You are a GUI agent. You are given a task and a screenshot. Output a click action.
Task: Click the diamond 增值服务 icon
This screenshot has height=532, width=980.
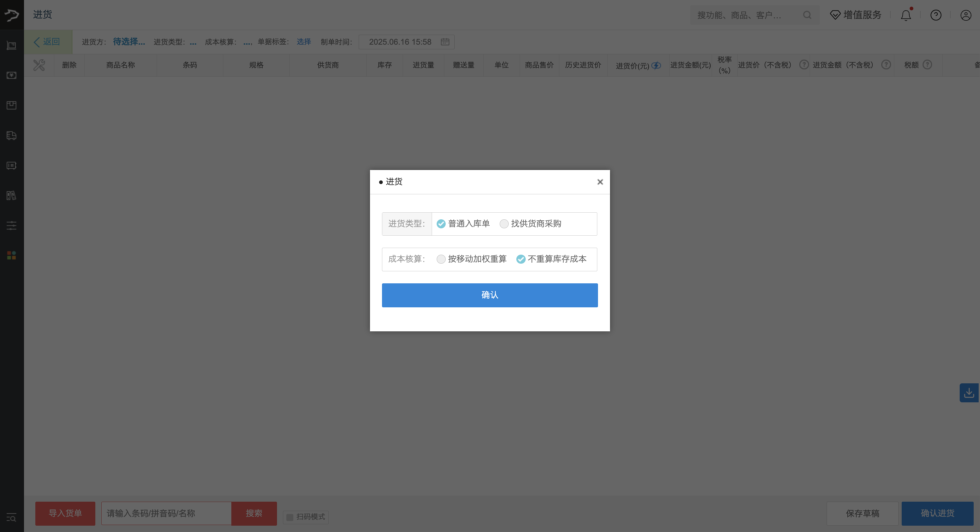835,15
